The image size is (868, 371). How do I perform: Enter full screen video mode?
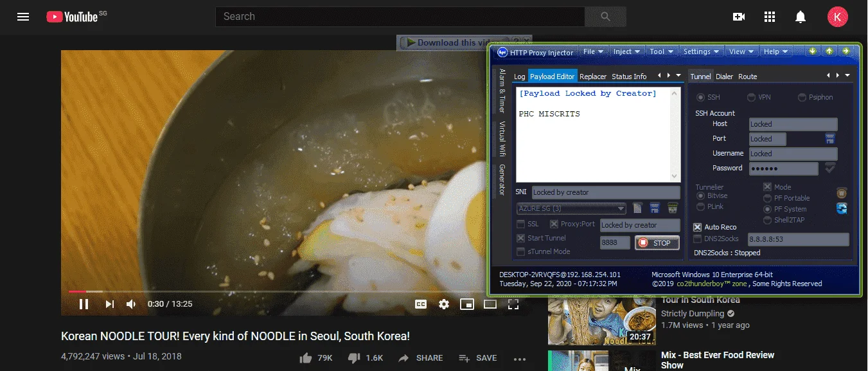[513, 304]
